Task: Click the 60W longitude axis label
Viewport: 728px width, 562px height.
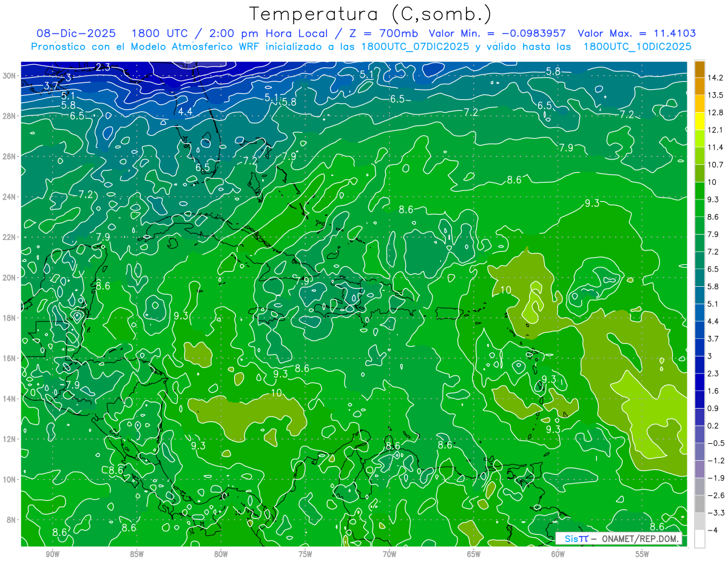Action: pos(558,554)
